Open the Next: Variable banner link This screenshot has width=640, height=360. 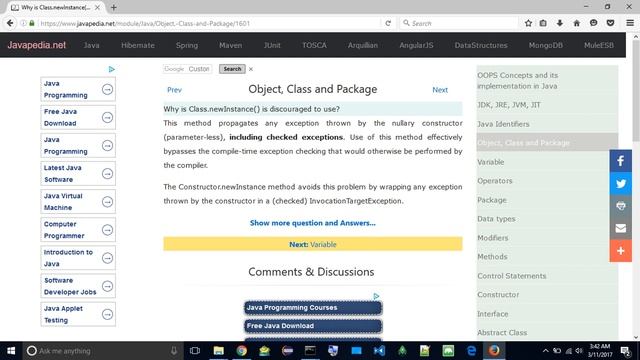313,244
